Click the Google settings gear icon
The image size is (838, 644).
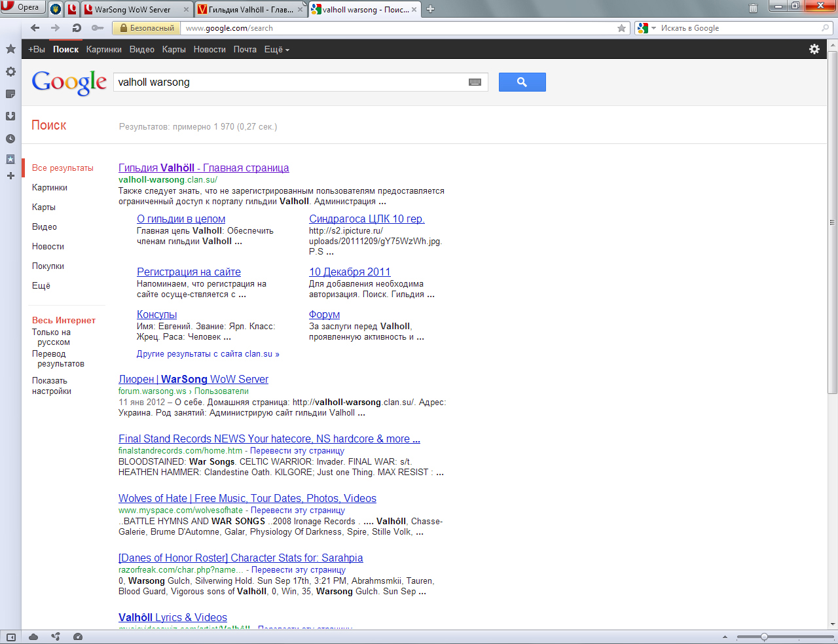[x=814, y=49]
